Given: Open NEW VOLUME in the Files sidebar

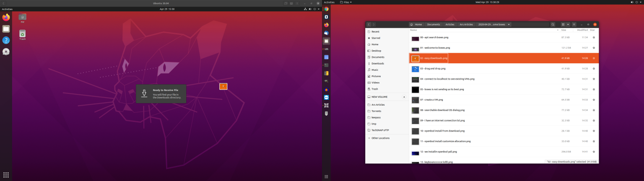Looking at the screenshot, I should [x=384, y=97].
